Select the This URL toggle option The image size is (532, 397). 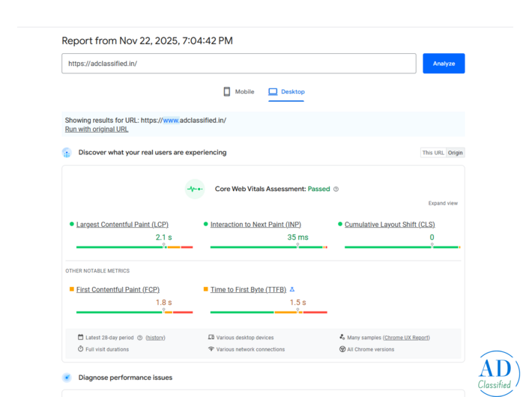pos(433,153)
